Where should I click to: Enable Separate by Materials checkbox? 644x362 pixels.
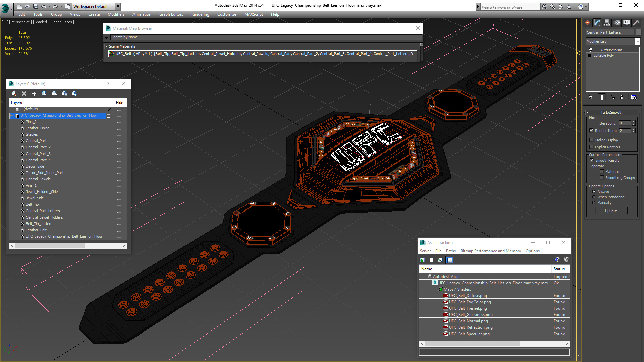click(602, 172)
